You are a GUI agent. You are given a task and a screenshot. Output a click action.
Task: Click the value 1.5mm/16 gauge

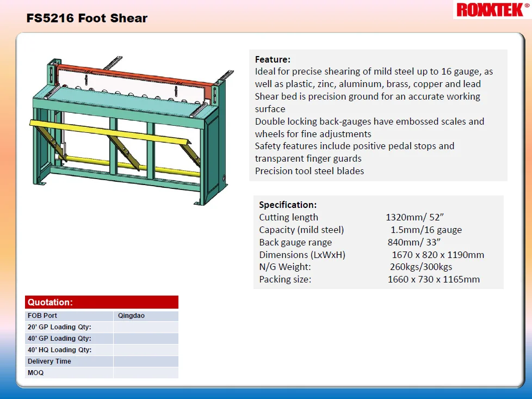point(426,230)
